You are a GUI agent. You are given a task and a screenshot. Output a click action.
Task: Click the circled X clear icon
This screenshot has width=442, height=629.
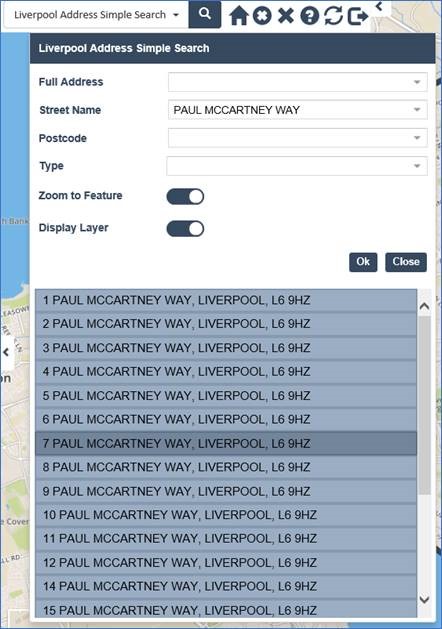coord(262,16)
